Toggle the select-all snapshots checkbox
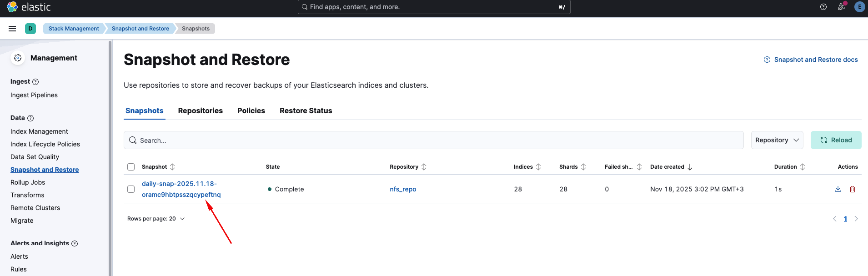The height and width of the screenshot is (276, 868). [131, 167]
